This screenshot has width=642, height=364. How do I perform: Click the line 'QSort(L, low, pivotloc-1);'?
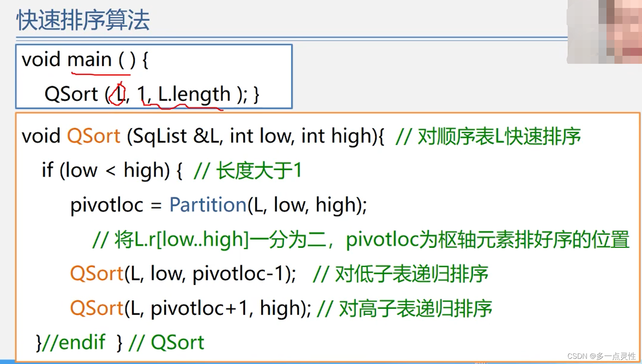tap(183, 274)
